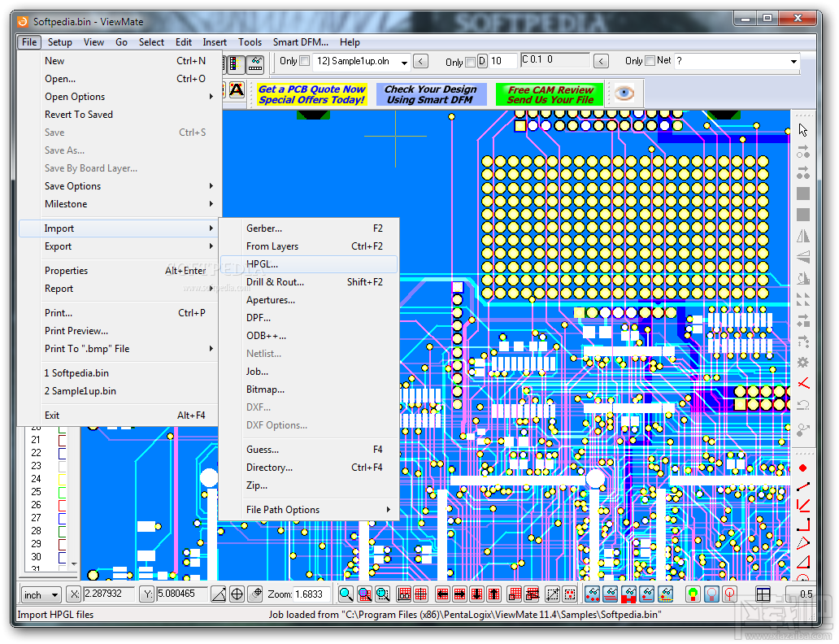Toggle layer 24 yellow color box
This screenshot has height=644, width=839.
62,479
